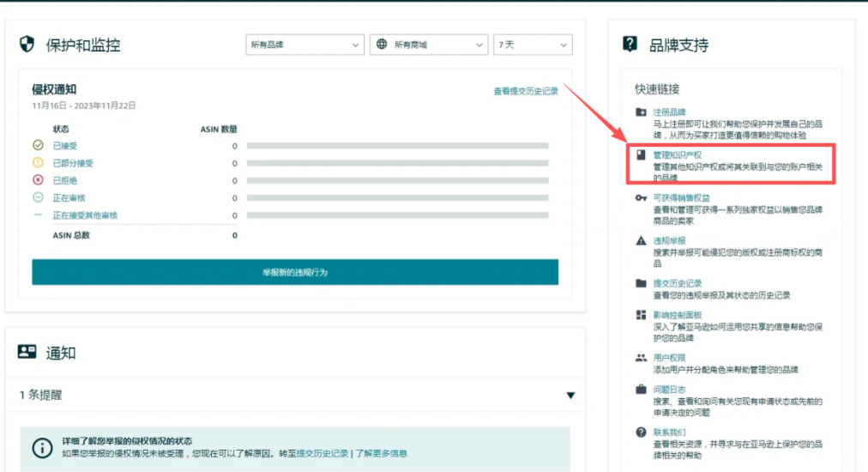This screenshot has height=472, width=868.
Task: Click the 已部分接受 status link
Action: click(73, 163)
